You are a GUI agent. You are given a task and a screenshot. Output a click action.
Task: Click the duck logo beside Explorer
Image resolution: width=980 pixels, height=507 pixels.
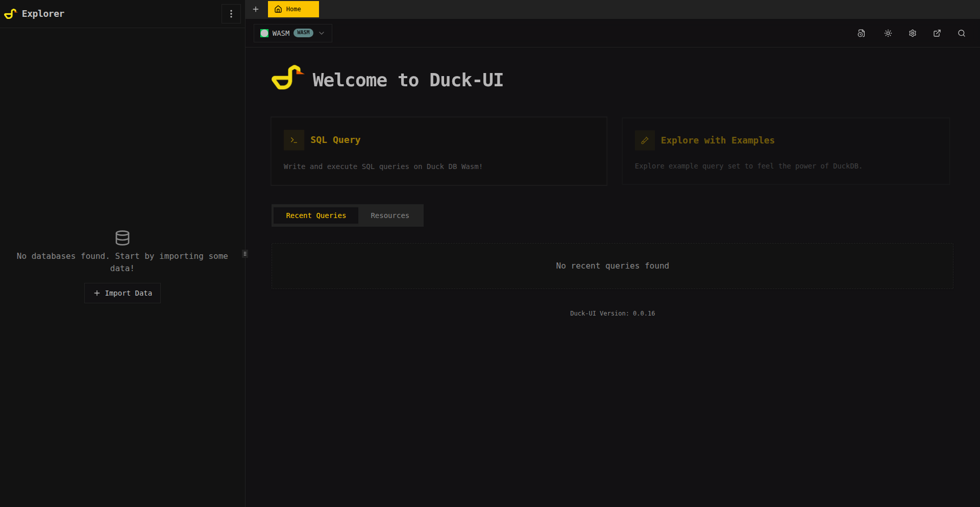[x=11, y=14]
